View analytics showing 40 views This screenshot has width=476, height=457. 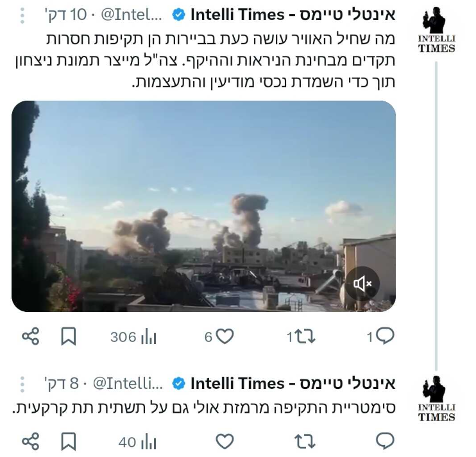tap(137, 442)
